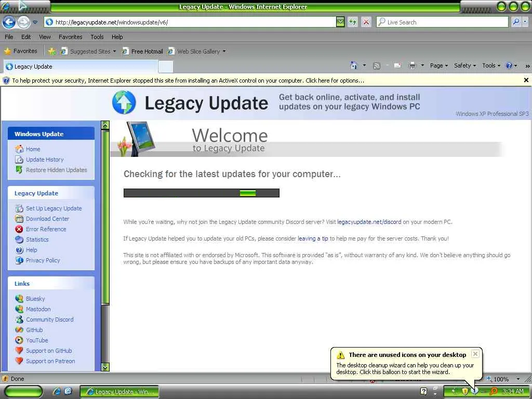Image resolution: width=532 pixels, height=399 pixels.
Task: Click the GitHub link icon
Action: [x=19, y=330]
